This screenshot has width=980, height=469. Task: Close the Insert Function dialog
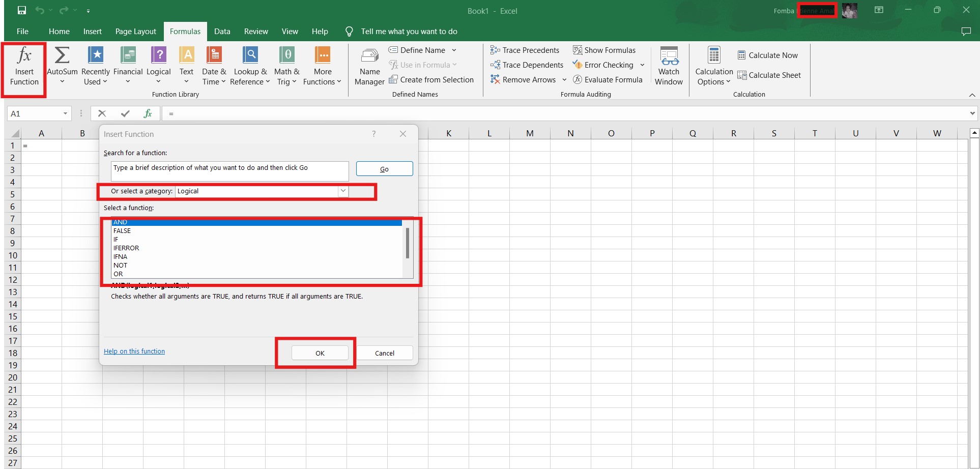(403, 134)
